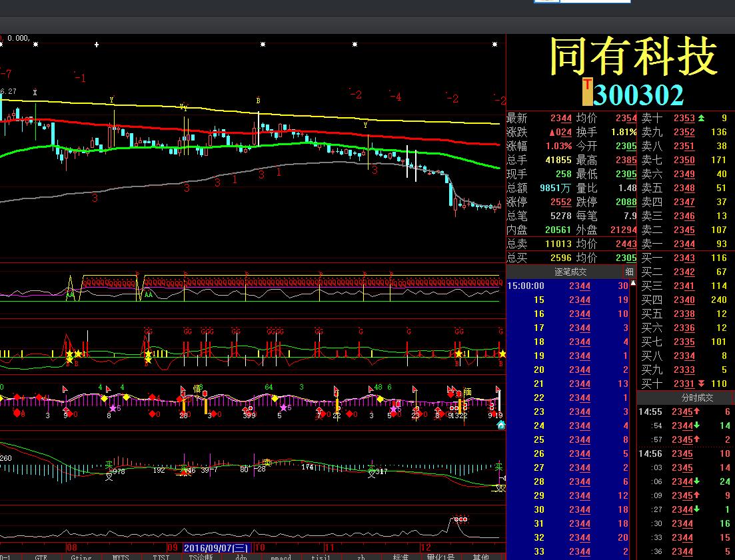The width and height of the screenshot is (735, 560).
Task: Click the 总手 value 41855
Action: (x=558, y=160)
